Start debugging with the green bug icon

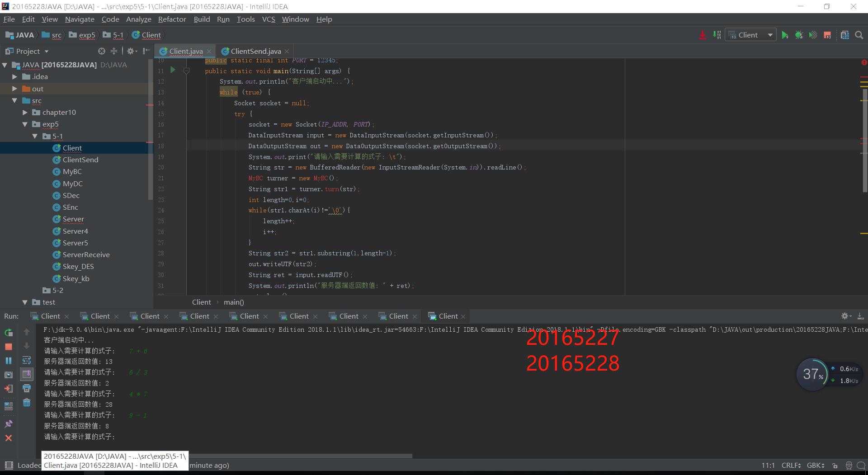(x=799, y=35)
